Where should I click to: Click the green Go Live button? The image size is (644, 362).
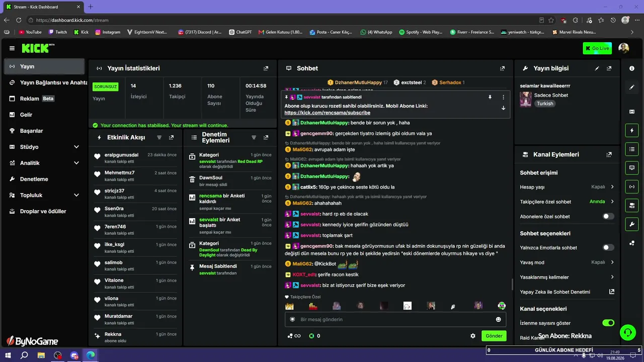point(597,48)
